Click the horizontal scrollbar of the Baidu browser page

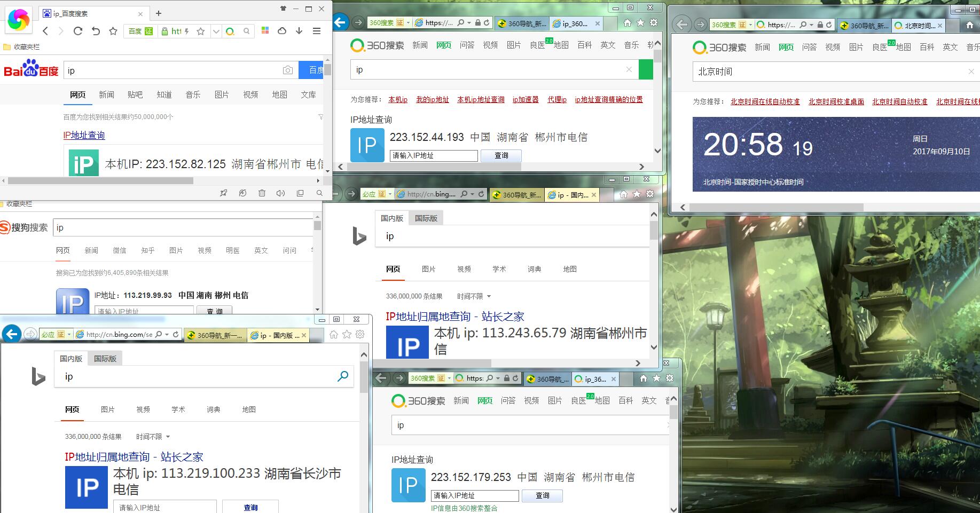tap(100, 180)
